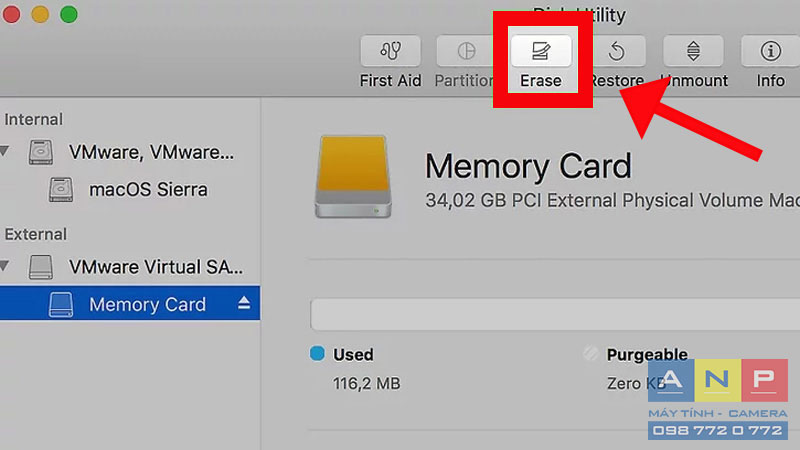Unmount the selected volume via toolbar

click(693, 51)
